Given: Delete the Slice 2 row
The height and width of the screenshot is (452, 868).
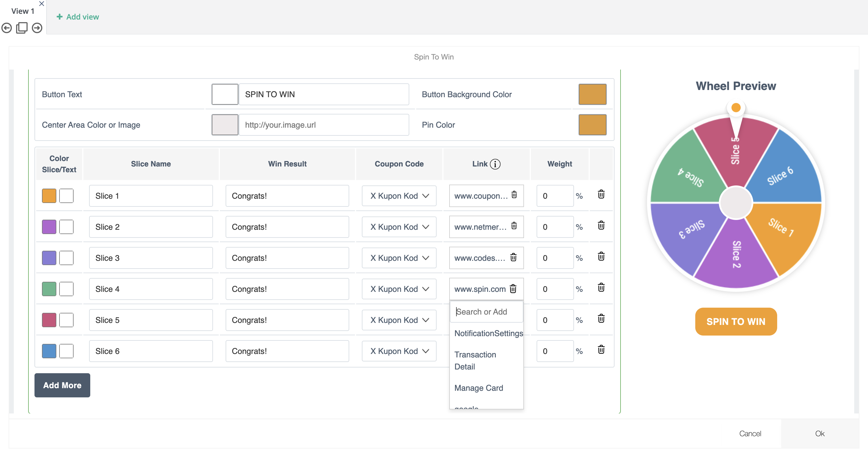Looking at the screenshot, I should tap(601, 225).
